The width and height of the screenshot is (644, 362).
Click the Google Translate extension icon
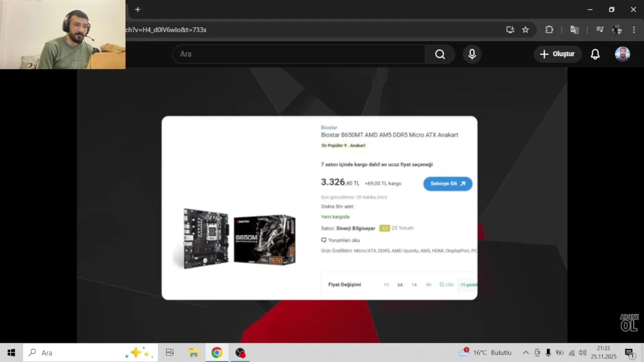coord(574,30)
